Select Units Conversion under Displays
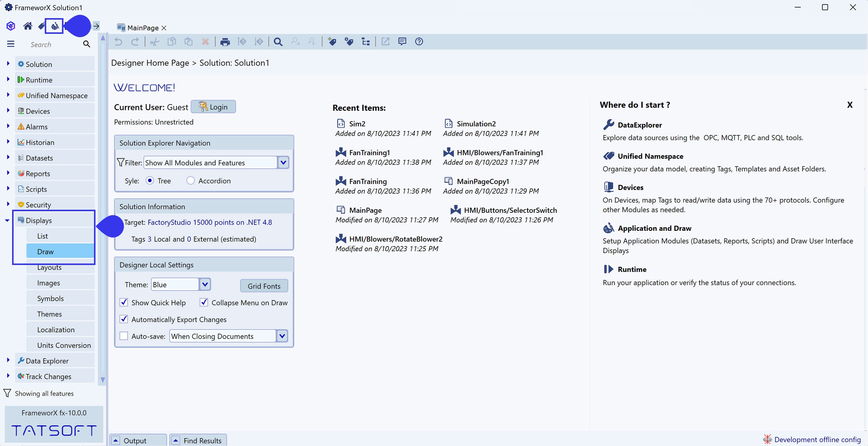The image size is (868, 446). [60, 345]
